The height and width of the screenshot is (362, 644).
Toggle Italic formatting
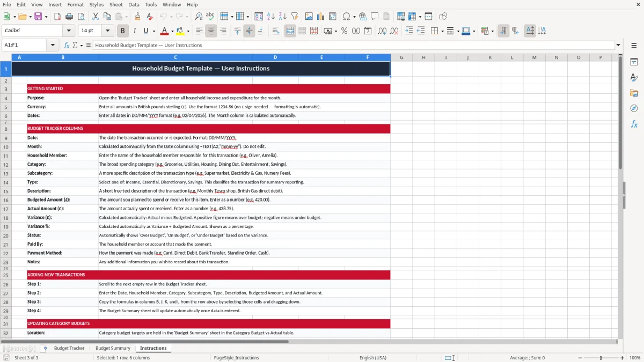point(135,31)
